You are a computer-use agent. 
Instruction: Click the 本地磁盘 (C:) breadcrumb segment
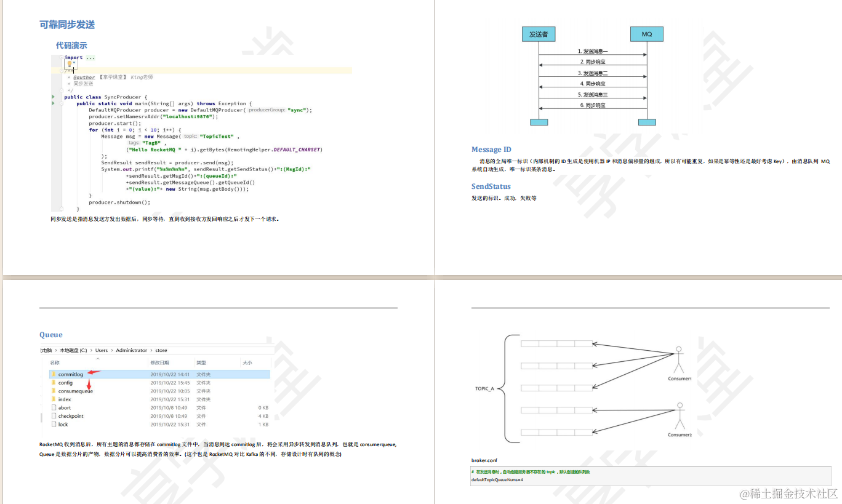coord(73,350)
